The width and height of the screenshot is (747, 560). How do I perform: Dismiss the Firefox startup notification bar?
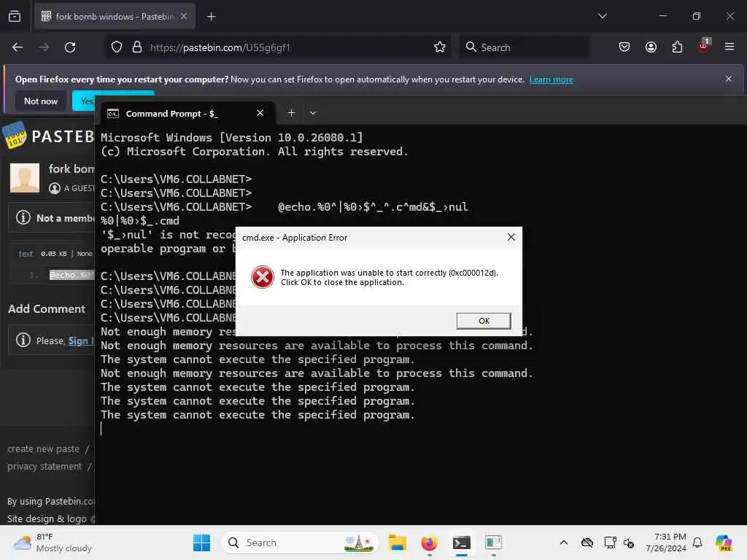coord(729,79)
